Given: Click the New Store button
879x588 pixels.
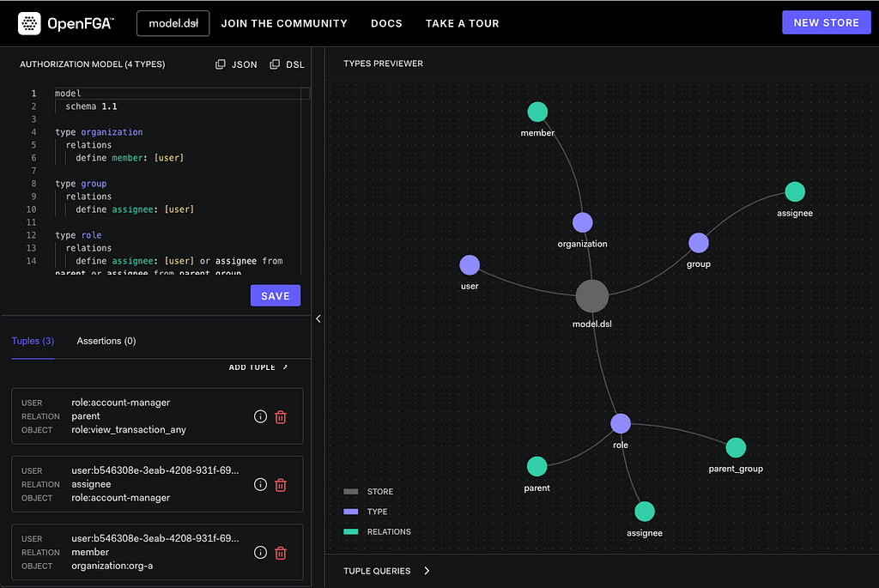Looking at the screenshot, I should point(827,23).
